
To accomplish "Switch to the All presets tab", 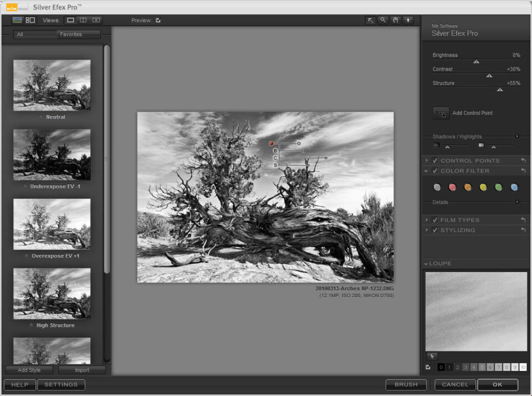I will click(x=21, y=34).
